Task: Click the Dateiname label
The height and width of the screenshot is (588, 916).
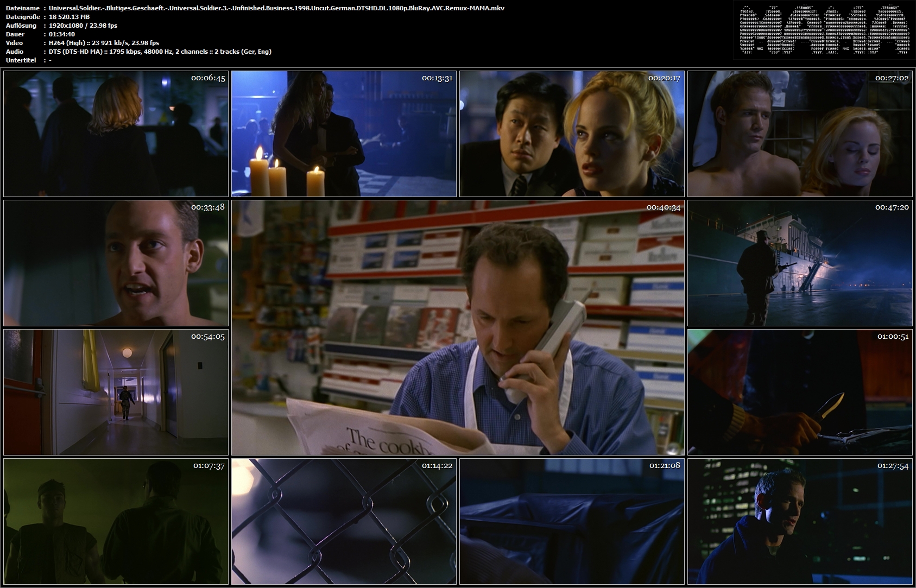Action: coord(23,8)
